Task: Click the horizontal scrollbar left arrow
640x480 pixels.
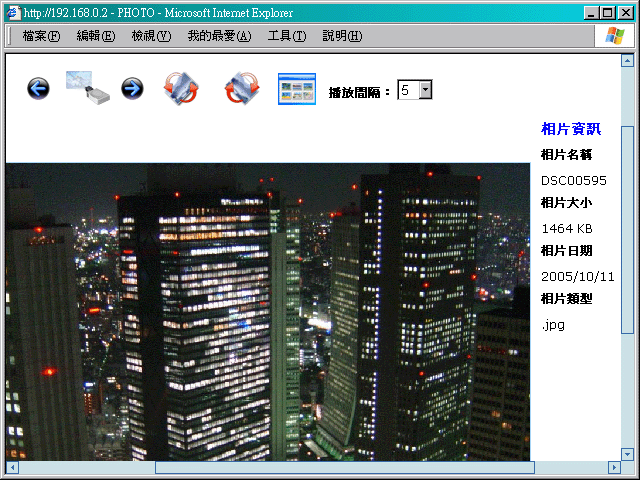Action: (13, 467)
